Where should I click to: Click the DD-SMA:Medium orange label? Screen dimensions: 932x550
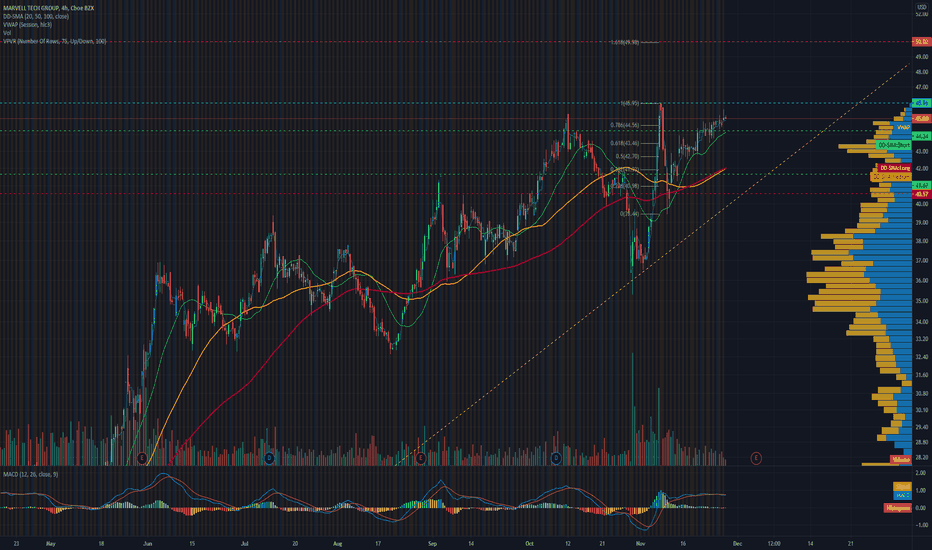pyautogui.click(x=891, y=177)
